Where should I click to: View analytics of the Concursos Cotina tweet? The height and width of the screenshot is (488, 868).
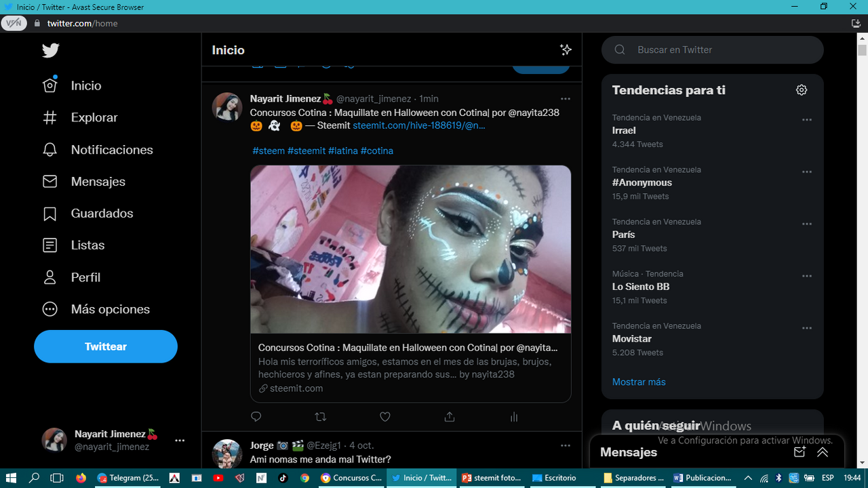514,417
